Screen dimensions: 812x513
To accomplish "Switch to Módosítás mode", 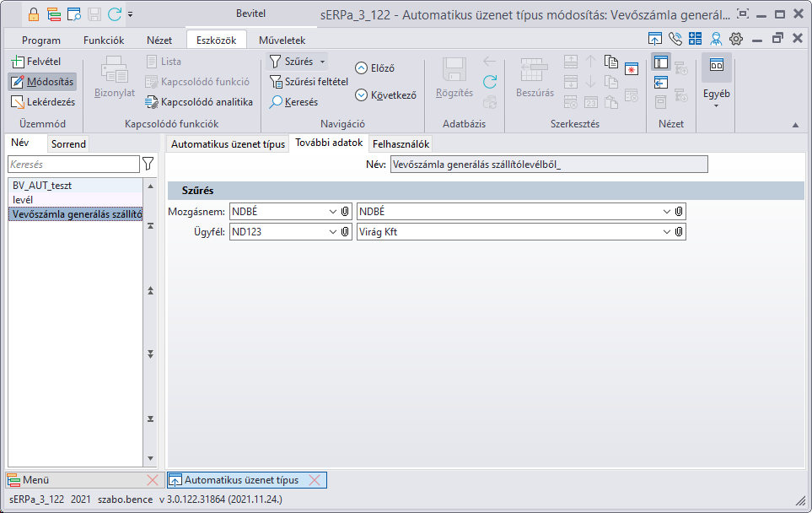I will (42, 82).
